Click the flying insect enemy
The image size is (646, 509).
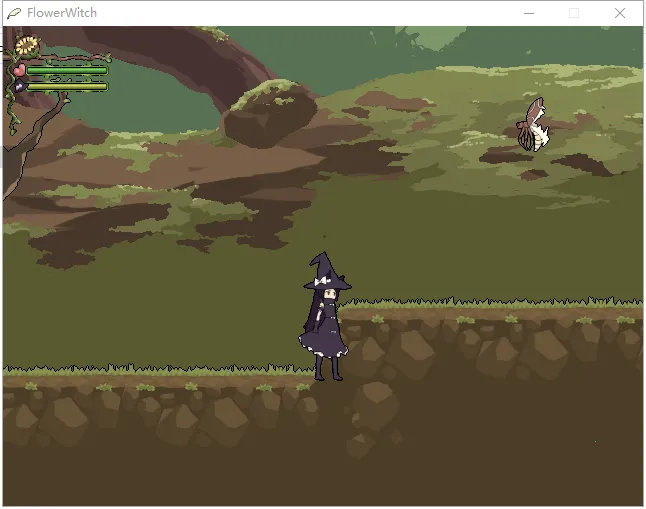tap(531, 124)
